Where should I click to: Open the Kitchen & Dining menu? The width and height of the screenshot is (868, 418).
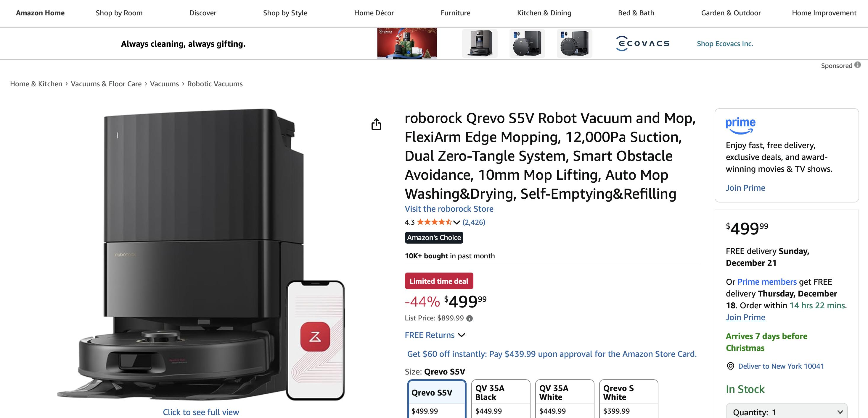coord(544,13)
